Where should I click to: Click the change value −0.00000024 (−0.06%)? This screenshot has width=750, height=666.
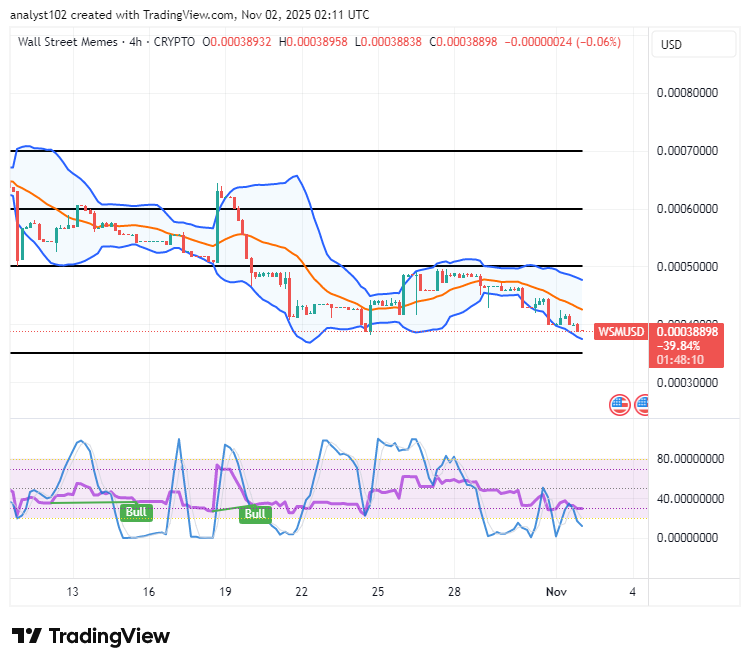click(563, 42)
